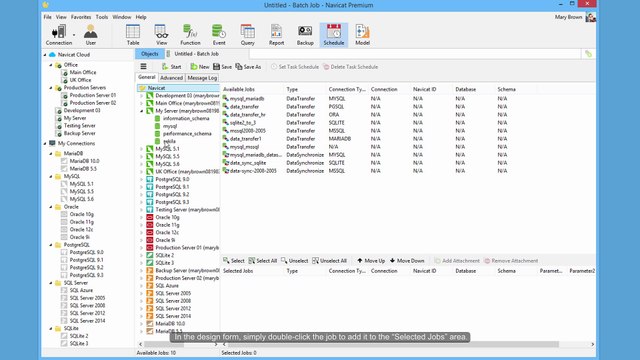
Task: Select the Function toolbar icon
Action: [x=190, y=35]
